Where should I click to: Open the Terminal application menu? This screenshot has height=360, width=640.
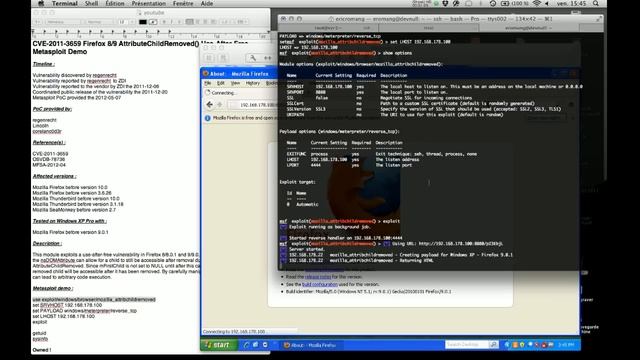click(64, 4)
